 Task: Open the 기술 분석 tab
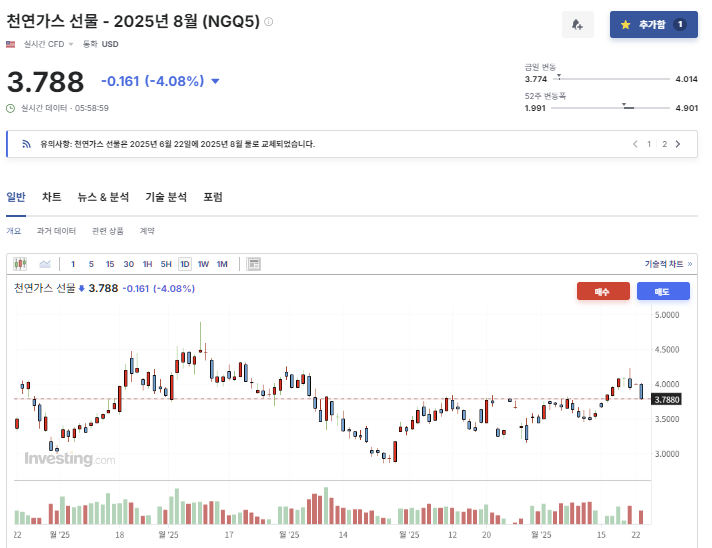coord(166,197)
